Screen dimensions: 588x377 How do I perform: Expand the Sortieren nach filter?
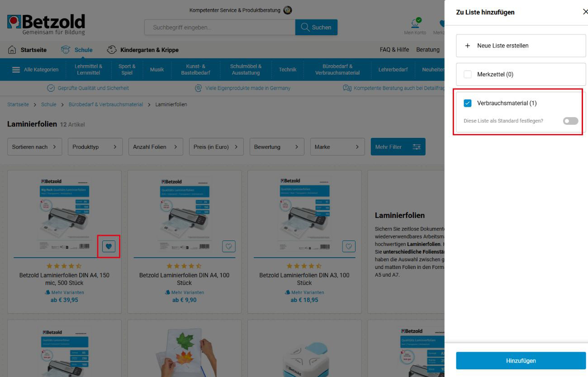point(35,147)
